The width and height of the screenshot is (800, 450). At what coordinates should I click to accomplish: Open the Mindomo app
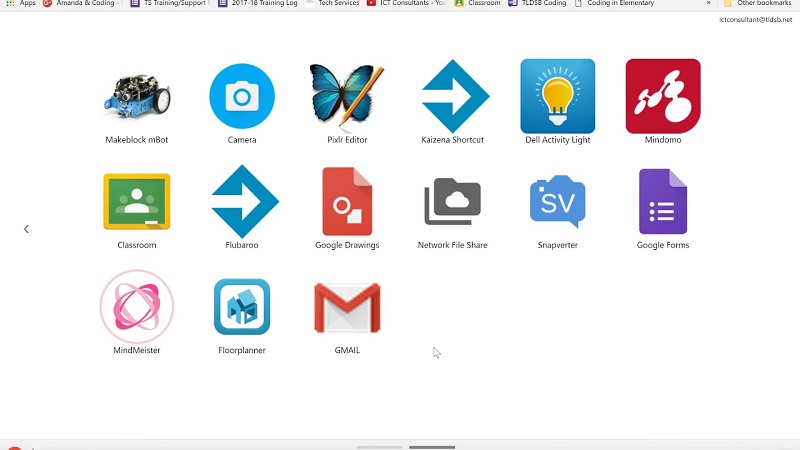[x=663, y=96]
